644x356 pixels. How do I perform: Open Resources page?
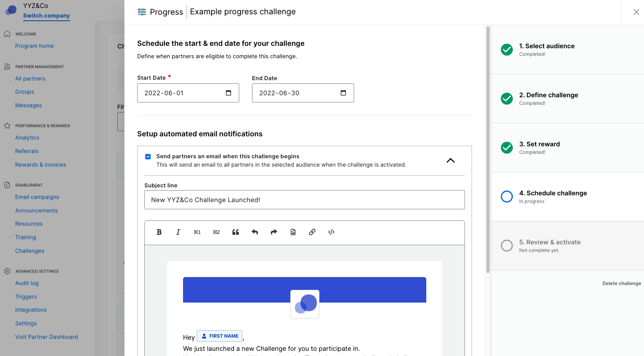(29, 224)
